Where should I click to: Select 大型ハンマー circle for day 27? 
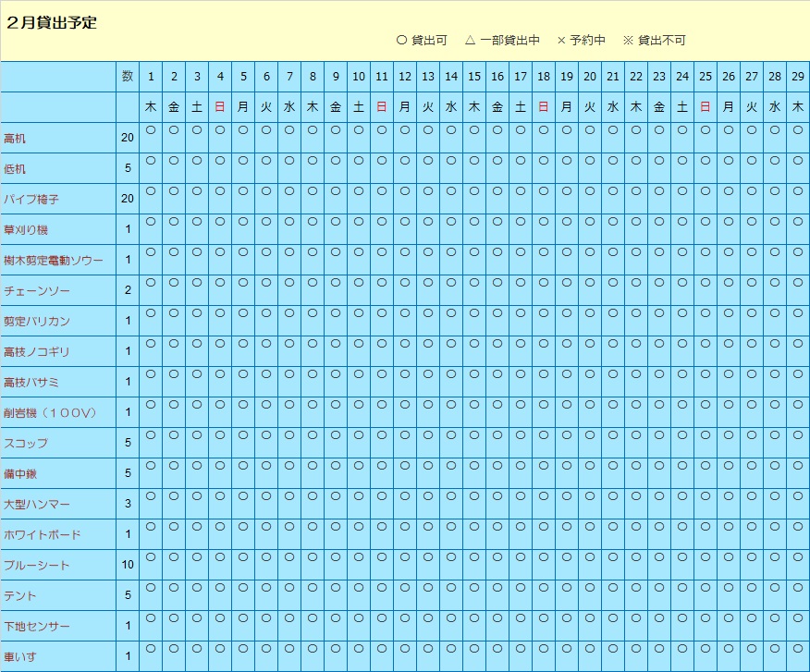pyautogui.click(x=752, y=496)
